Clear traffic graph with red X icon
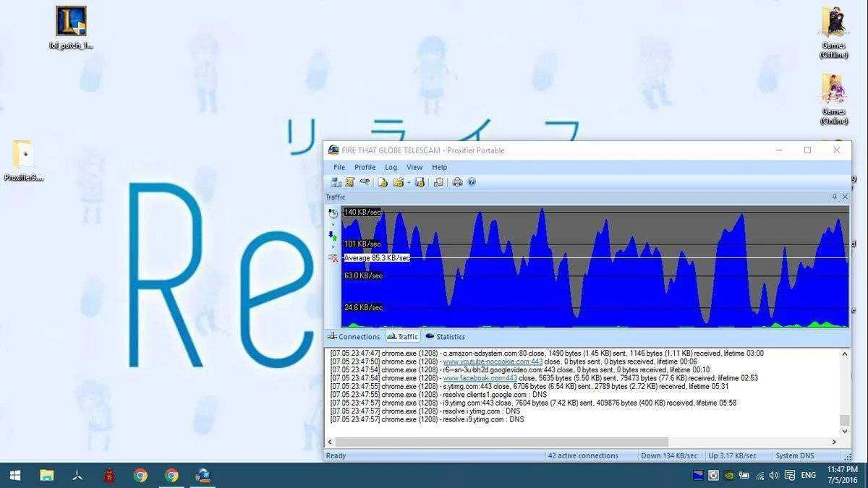 (x=333, y=257)
